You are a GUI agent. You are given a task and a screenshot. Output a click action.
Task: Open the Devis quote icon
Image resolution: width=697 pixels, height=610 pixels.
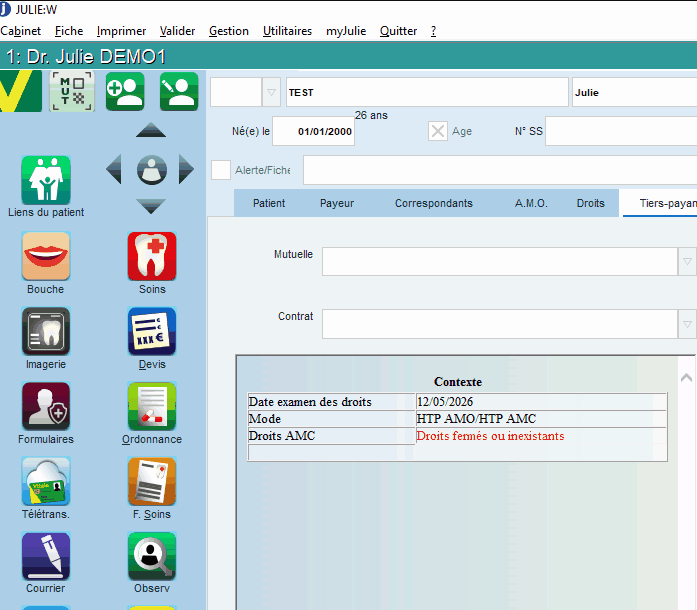(152, 331)
